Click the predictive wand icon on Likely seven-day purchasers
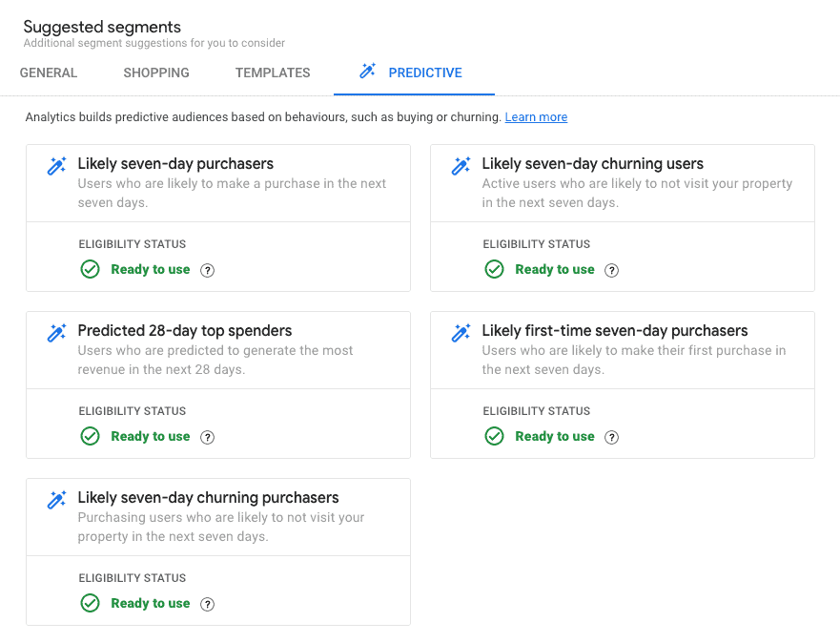840x643 pixels. tap(56, 165)
